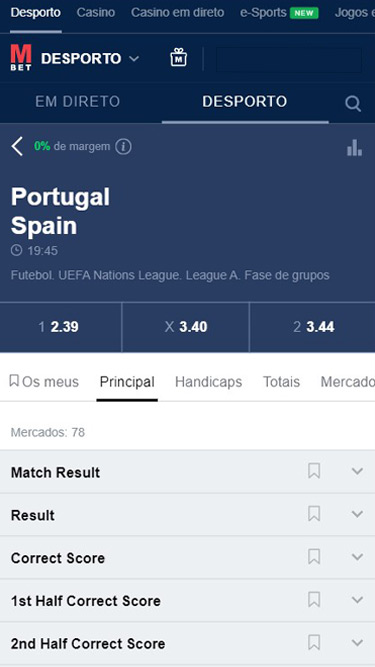The width and height of the screenshot is (375, 667).
Task: Bookmark the Match Result market
Action: pos(314,471)
